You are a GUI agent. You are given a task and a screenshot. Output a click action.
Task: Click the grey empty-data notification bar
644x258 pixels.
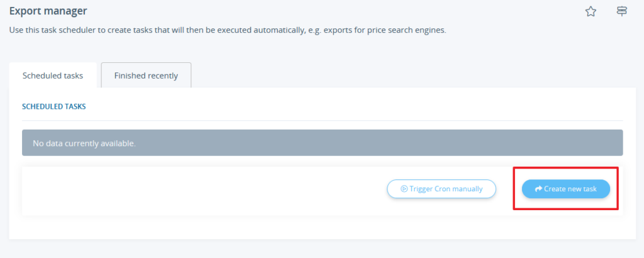coord(377,143)
